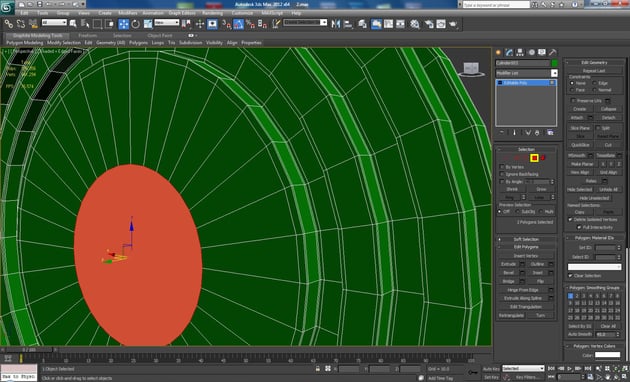Open the Utilities command panel hammer tab

(553, 52)
